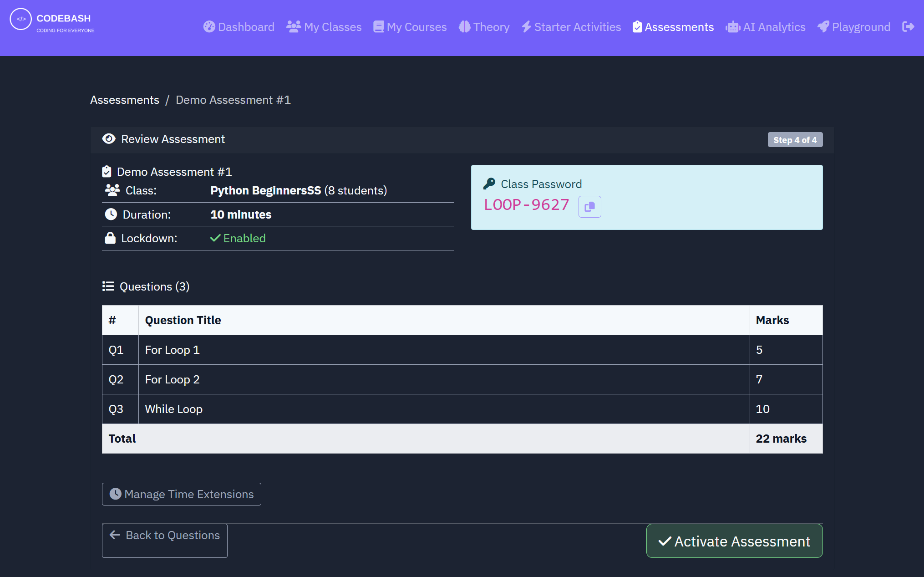Screen dimensions: 924x577
Task: Click the clock icon beside Duration
Action: (x=111, y=214)
